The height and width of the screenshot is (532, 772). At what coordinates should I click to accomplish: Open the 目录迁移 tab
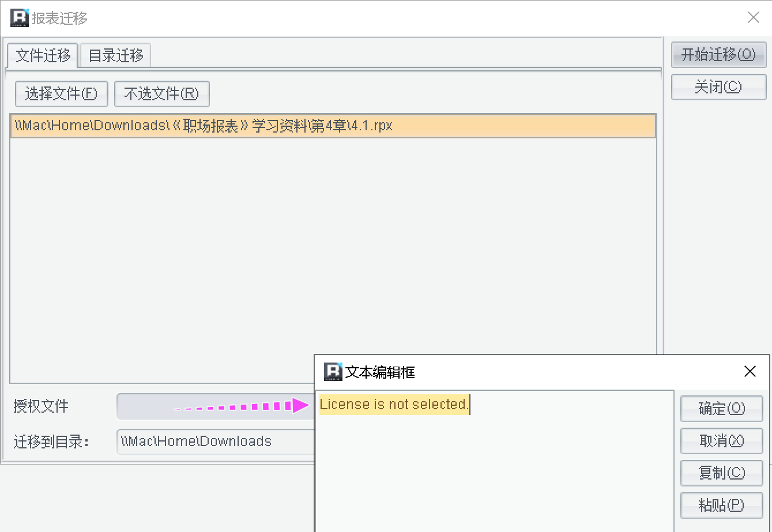pyautogui.click(x=116, y=56)
